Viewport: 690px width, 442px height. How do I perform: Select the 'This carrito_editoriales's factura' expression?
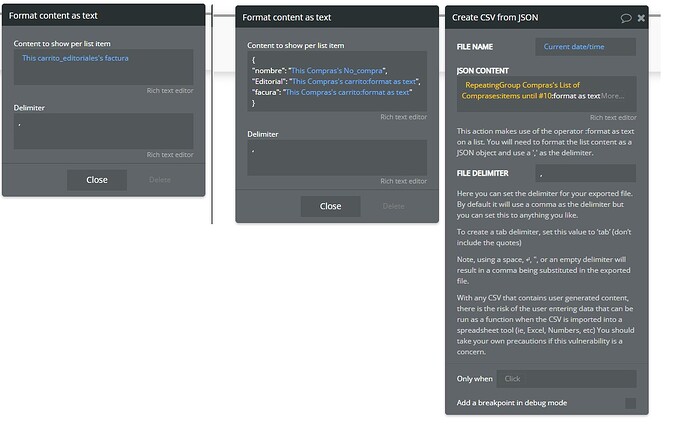click(76, 58)
